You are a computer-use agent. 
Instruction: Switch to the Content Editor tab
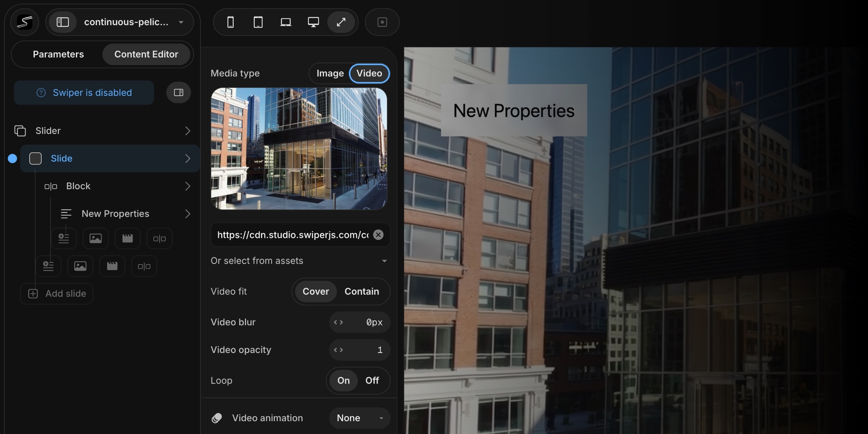point(146,54)
